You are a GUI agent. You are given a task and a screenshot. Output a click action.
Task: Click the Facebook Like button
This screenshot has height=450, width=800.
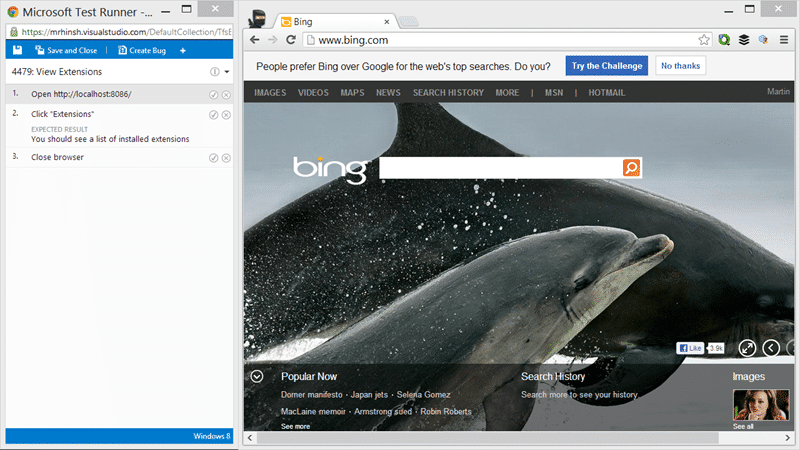click(x=690, y=348)
